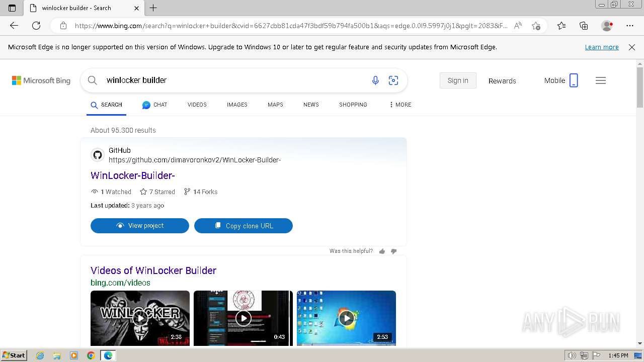Open Collections icon

coord(584,26)
